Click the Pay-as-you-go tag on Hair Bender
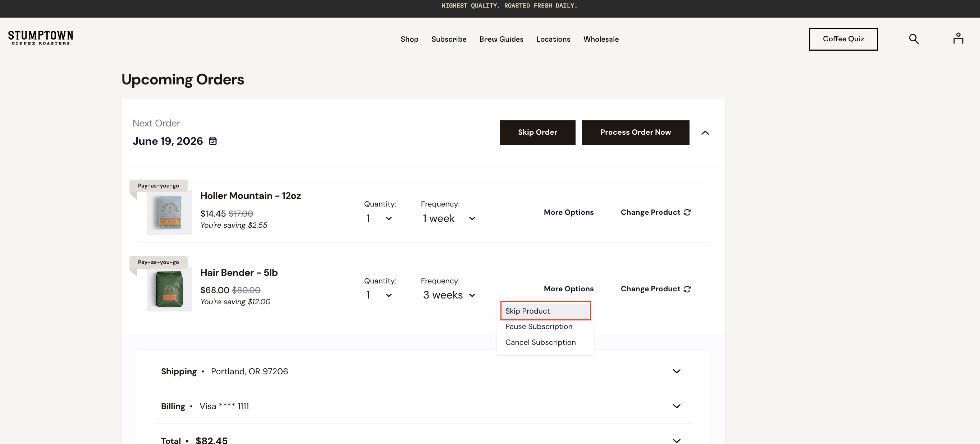Image resolution: width=980 pixels, height=444 pixels. (158, 262)
